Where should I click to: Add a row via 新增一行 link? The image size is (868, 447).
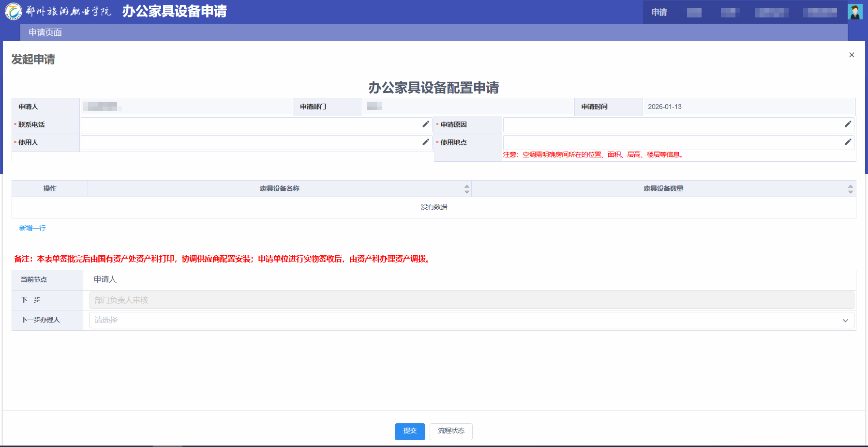(32, 228)
